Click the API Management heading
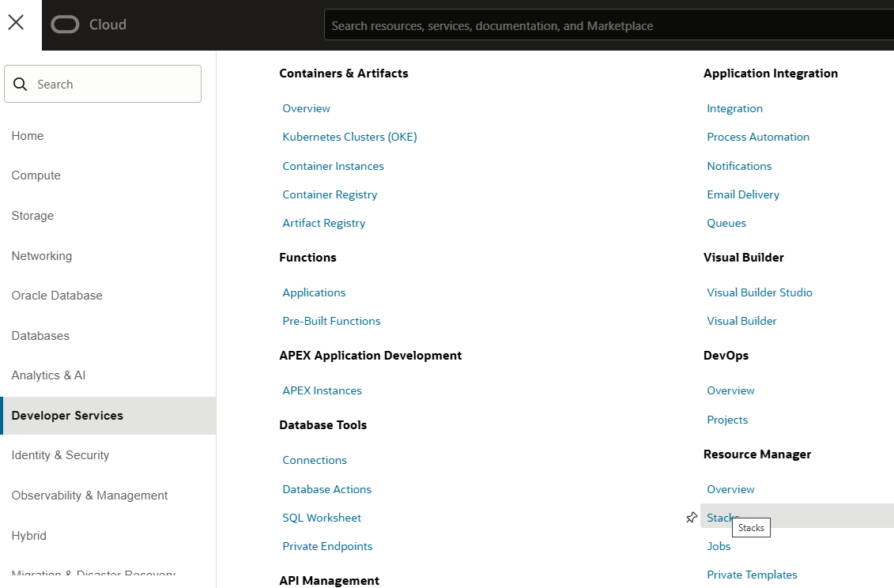The width and height of the screenshot is (894, 588). click(329, 581)
